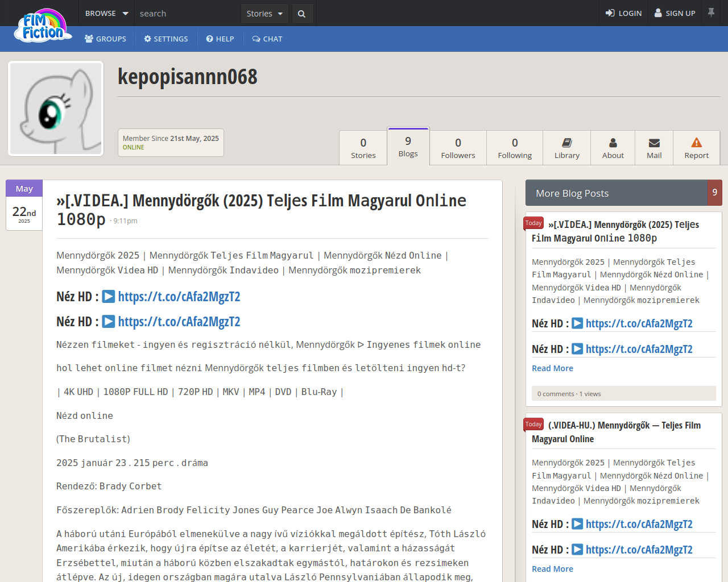728x582 pixels.
Task: Click the kepopisannn068 username heading
Action: point(188,77)
